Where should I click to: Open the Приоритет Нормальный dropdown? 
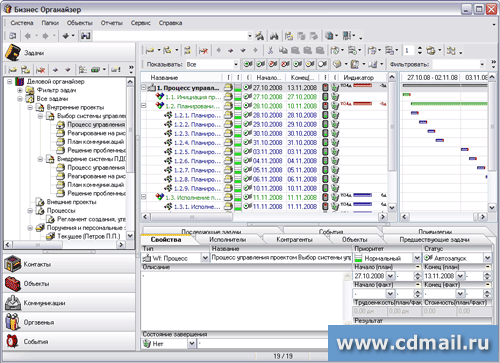click(387, 258)
